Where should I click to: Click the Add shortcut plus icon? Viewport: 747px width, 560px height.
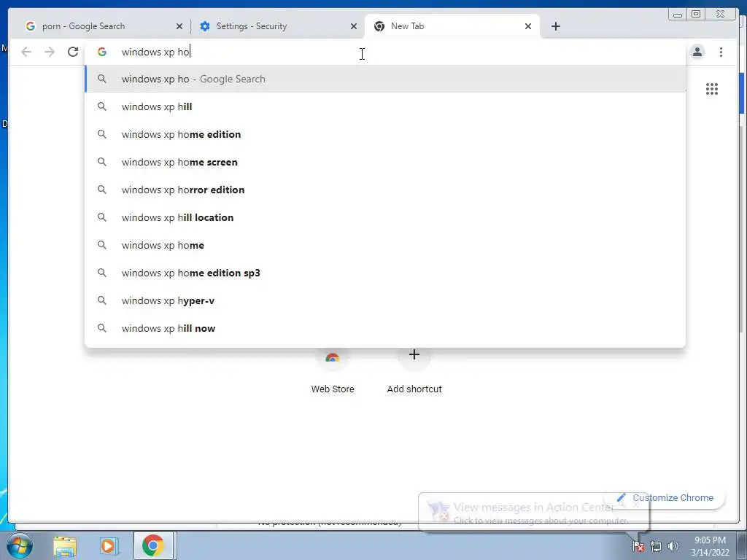point(414,355)
